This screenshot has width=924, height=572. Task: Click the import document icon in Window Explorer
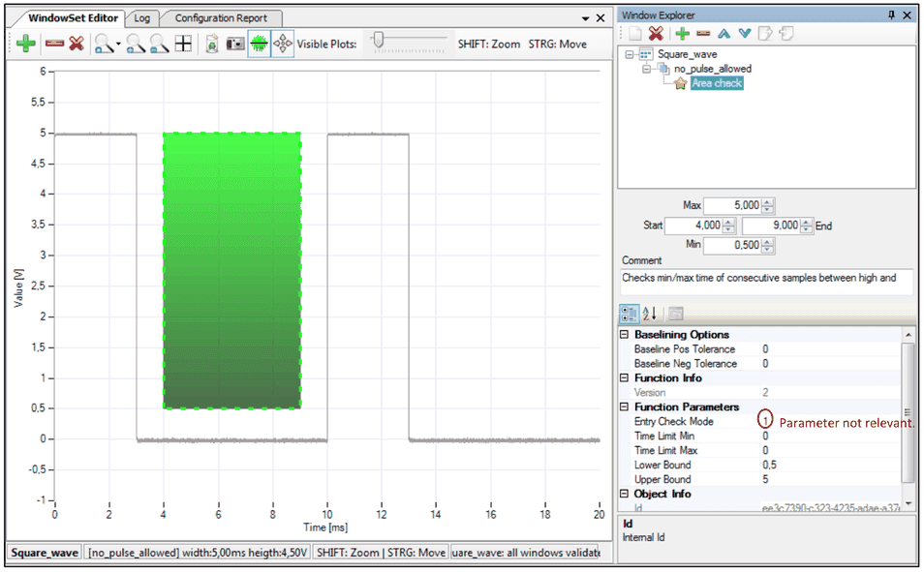tap(786, 34)
